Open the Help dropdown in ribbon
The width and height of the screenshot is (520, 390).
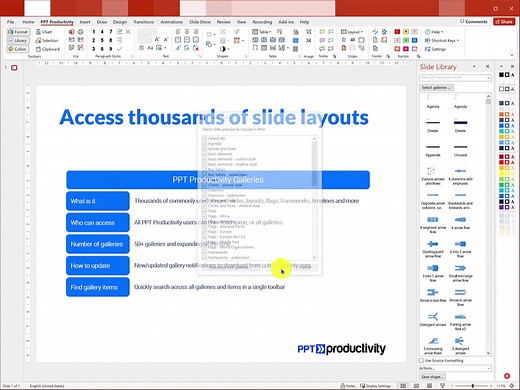[434, 32]
